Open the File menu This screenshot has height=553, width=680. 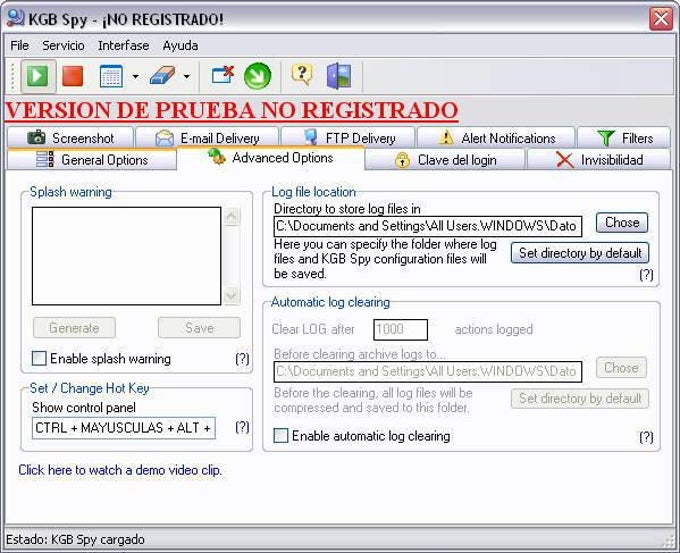tap(20, 46)
